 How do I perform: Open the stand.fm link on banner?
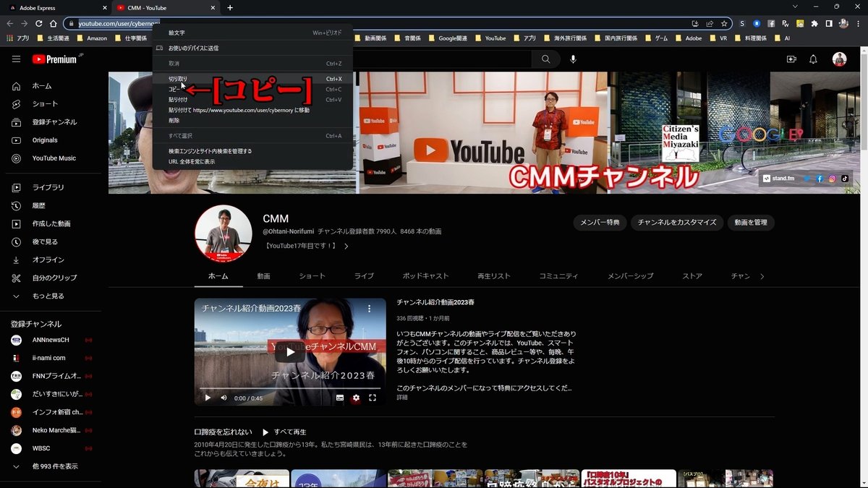pos(780,178)
